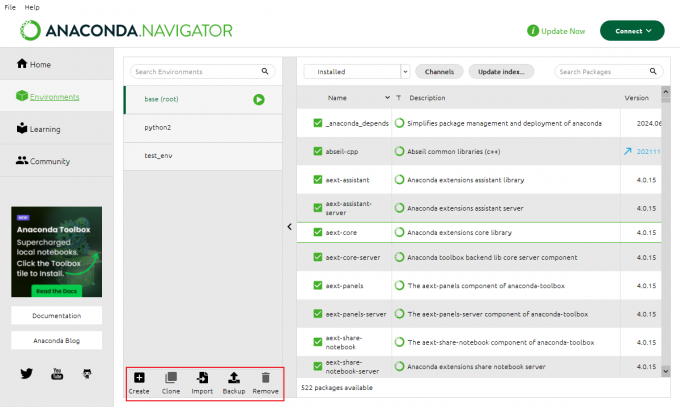Click the status circle for aext-core-server
680x407 pixels.
[x=399, y=257]
